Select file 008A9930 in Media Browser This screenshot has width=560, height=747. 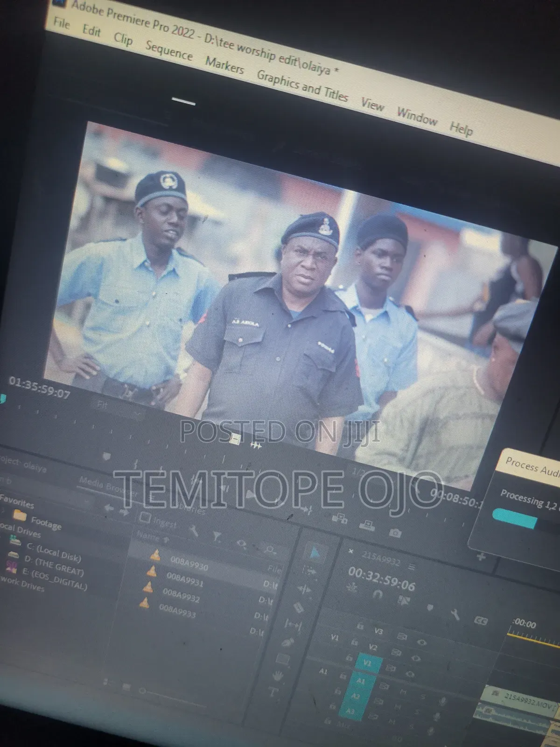coord(189,563)
